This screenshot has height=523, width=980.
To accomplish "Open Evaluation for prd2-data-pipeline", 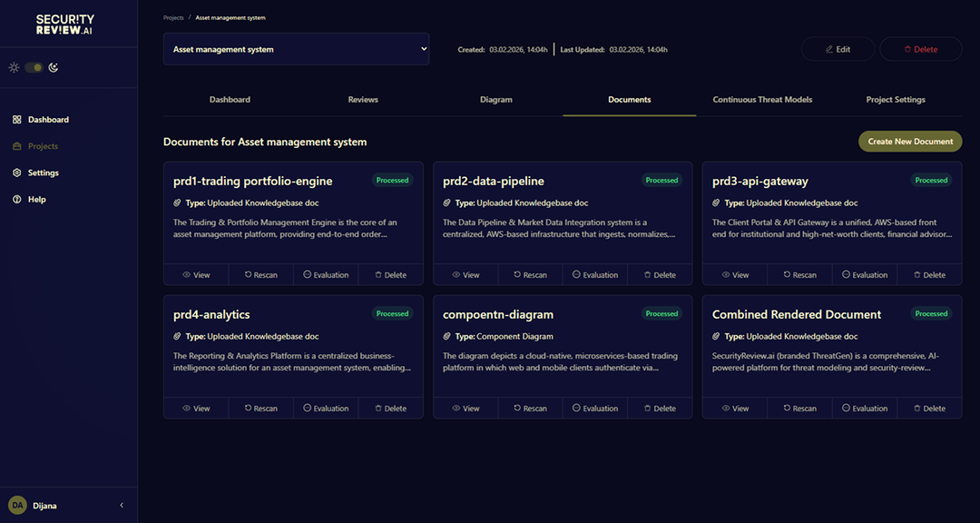I will tap(595, 274).
